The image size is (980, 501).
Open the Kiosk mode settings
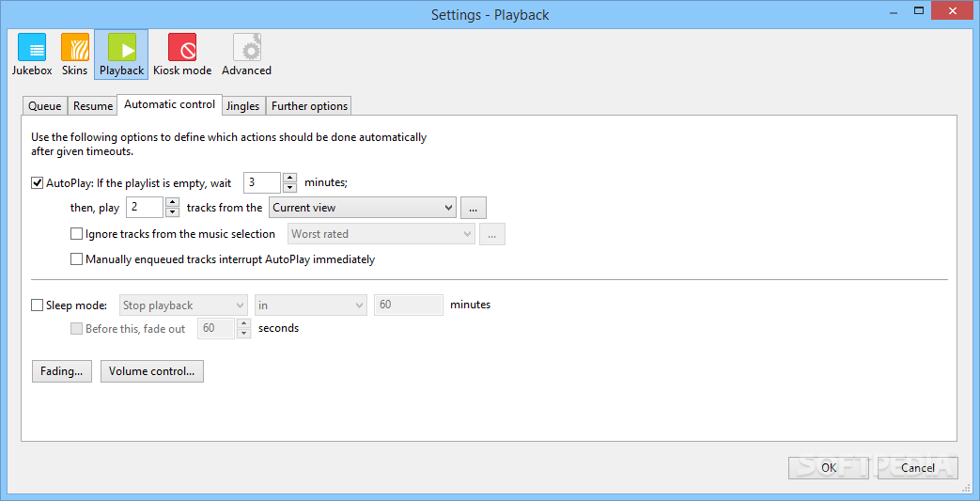click(x=182, y=55)
